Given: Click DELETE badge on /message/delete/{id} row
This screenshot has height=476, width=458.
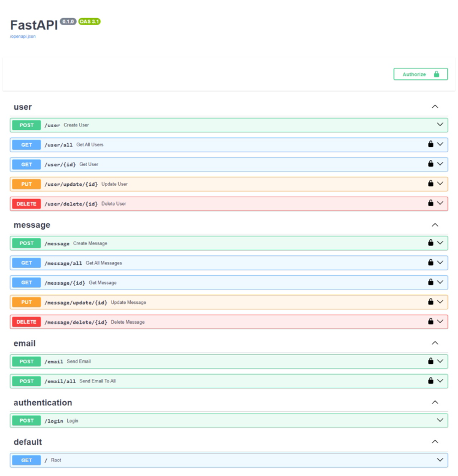Looking at the screenshot, I should coord(26,322).
